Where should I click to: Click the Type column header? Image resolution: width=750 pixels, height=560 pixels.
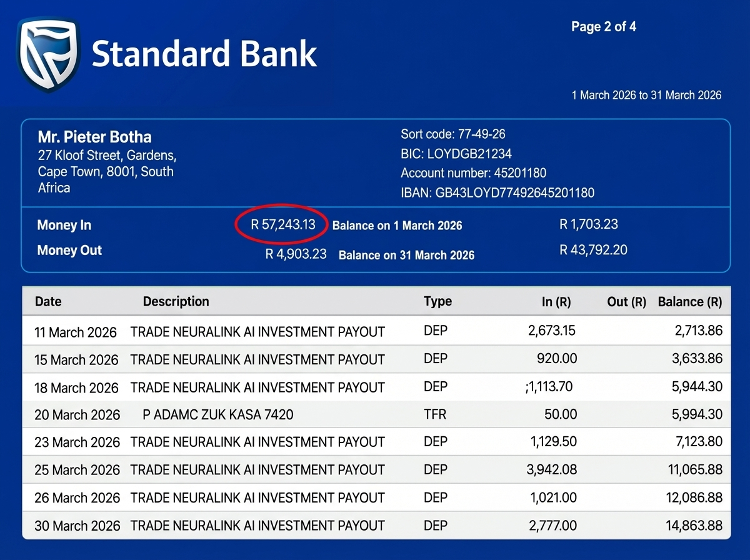click(x=437, y=301)
